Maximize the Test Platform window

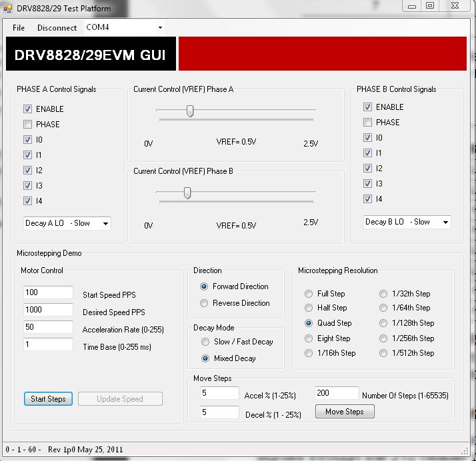coord(430,6)
